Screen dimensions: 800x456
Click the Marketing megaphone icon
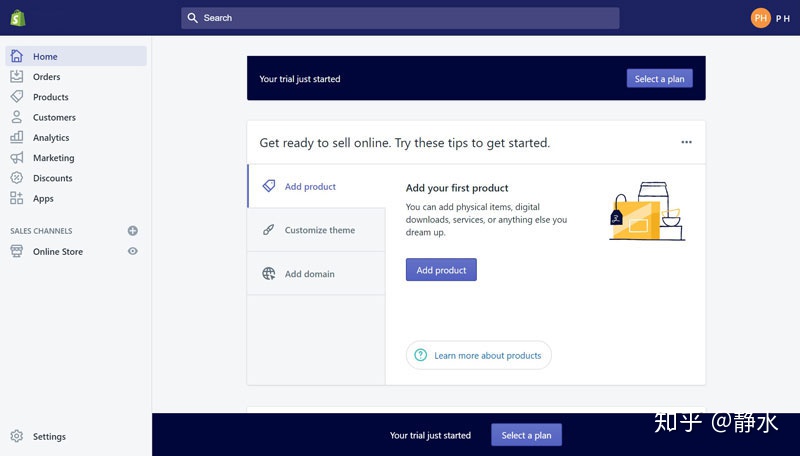[x=17, y=158]
